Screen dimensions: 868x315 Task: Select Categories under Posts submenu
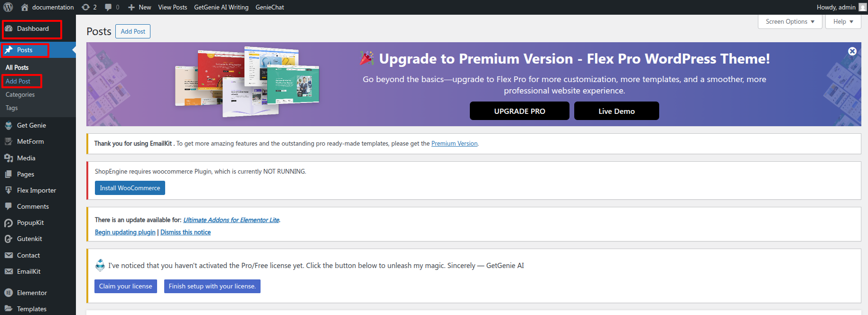click(x=20, y=94)
